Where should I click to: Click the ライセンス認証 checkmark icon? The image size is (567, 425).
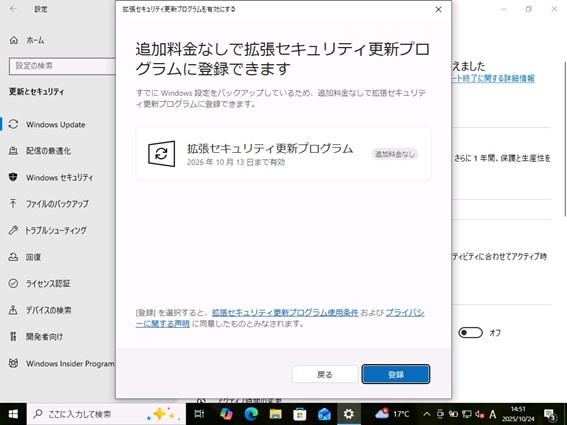point(13,283)
